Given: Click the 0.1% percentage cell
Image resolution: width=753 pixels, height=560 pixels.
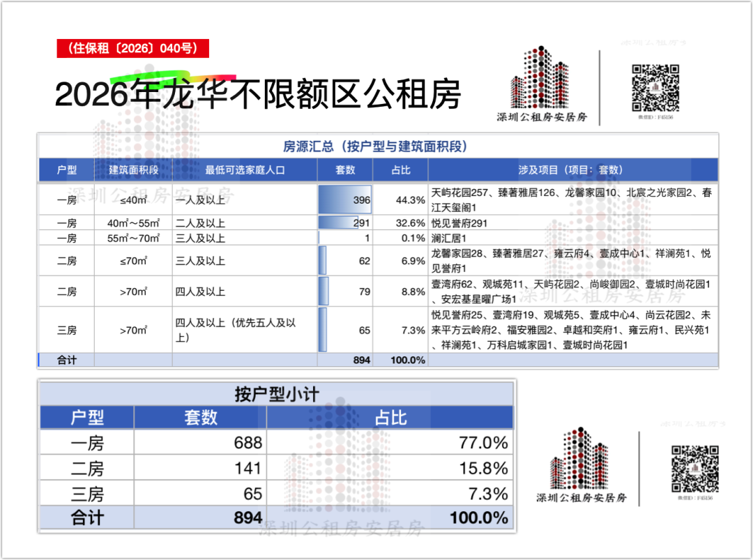Looking at the screenshot, I should [400, 239].
